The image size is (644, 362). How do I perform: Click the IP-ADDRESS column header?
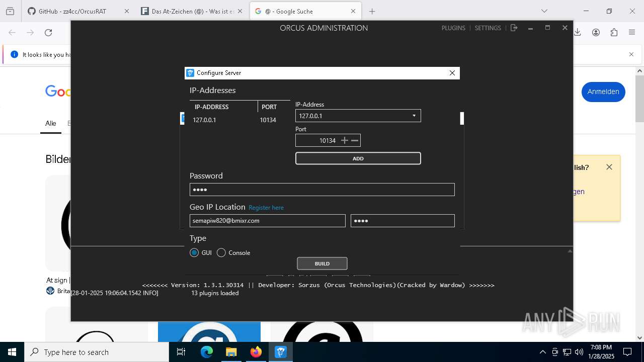(x=223, y=107)
